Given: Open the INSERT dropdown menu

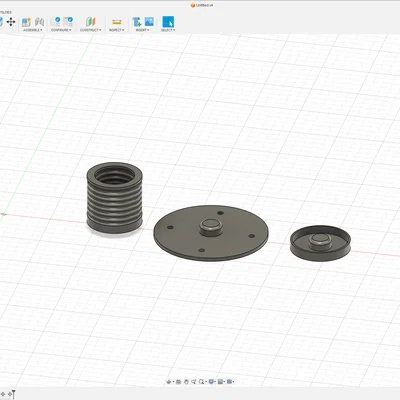Looking at the screenshot, I should pos(142,30).
